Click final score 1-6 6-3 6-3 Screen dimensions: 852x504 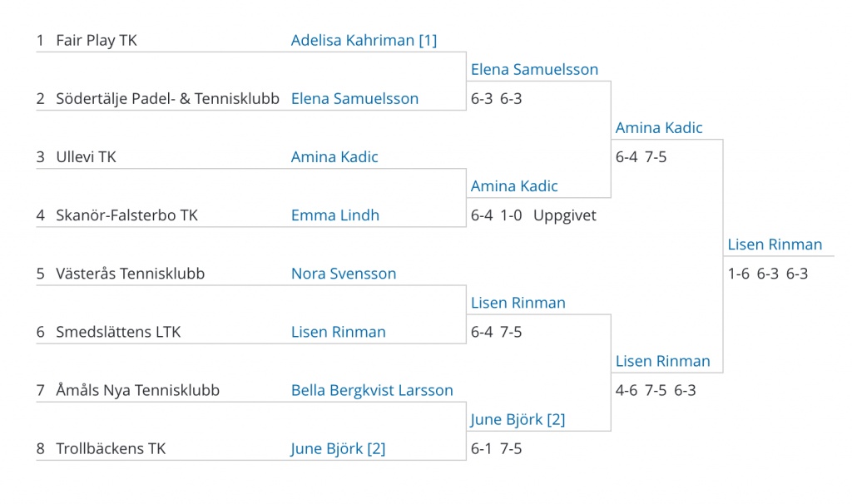pos(768,274)
